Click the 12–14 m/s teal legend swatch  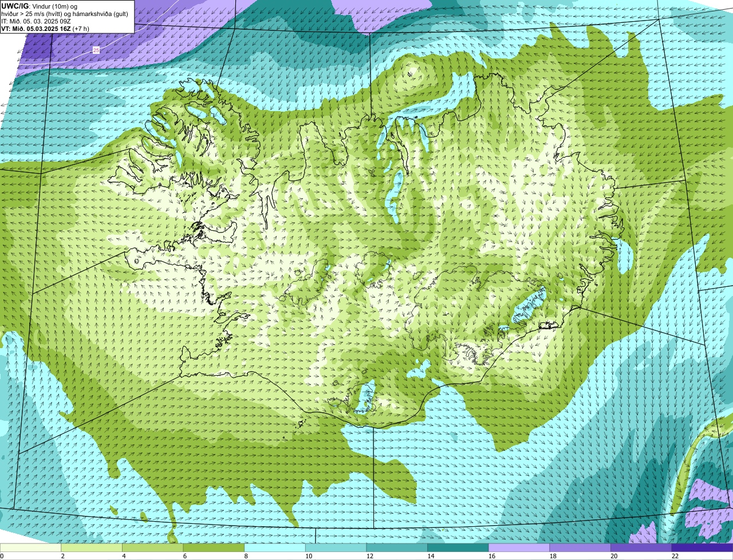pos(397,547)
